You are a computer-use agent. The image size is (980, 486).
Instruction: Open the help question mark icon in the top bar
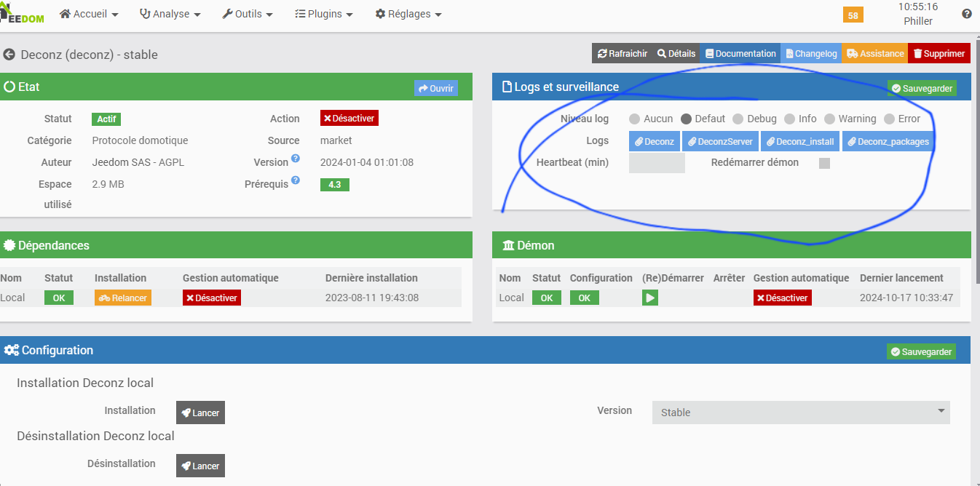tap(967, 14)
